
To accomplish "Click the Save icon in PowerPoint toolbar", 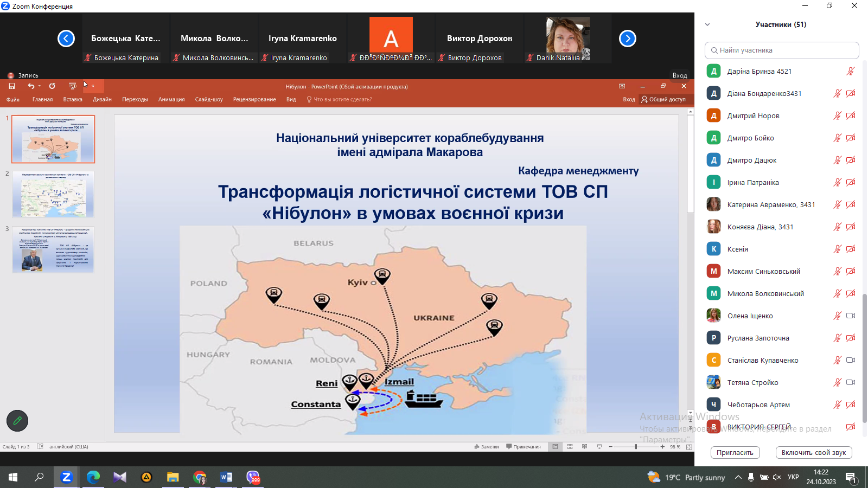I will tap(12, 86).
